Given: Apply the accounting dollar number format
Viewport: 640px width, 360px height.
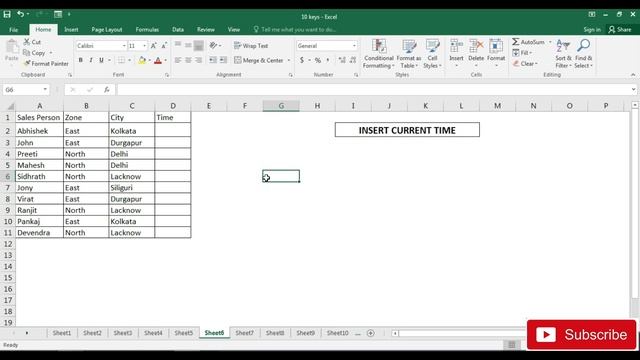Looking at the screenshot, I should [302, 60].
